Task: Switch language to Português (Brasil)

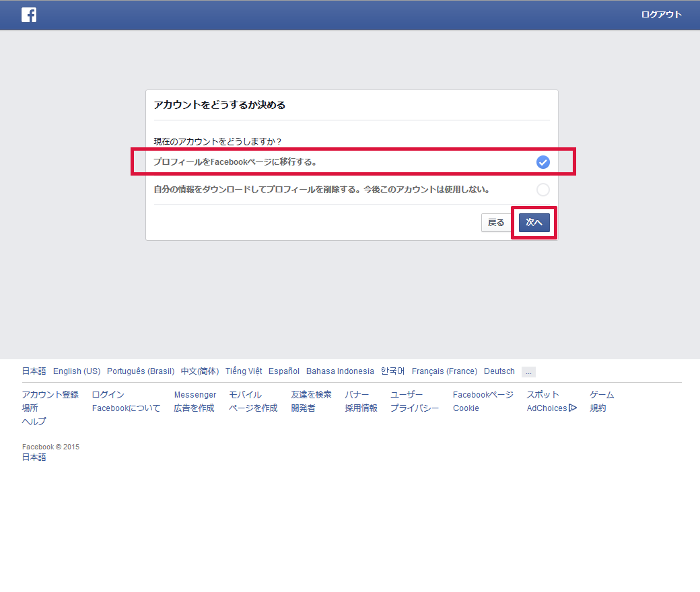Action: [x=141, y=371]
